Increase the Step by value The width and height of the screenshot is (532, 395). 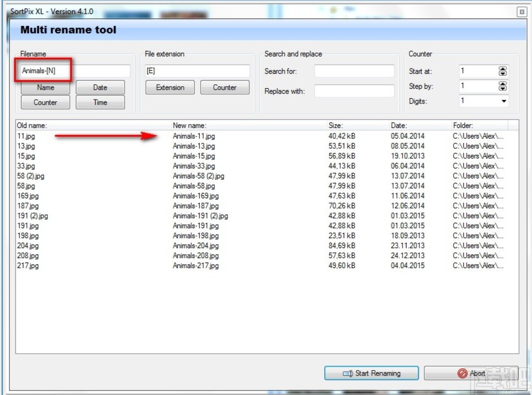pyautogui.click(x=503, y=84)
